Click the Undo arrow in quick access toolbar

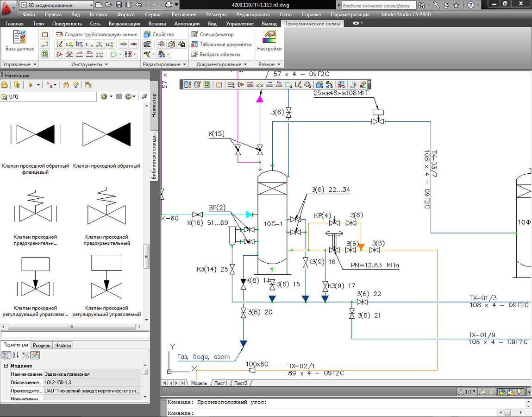[x=138, y=5]
